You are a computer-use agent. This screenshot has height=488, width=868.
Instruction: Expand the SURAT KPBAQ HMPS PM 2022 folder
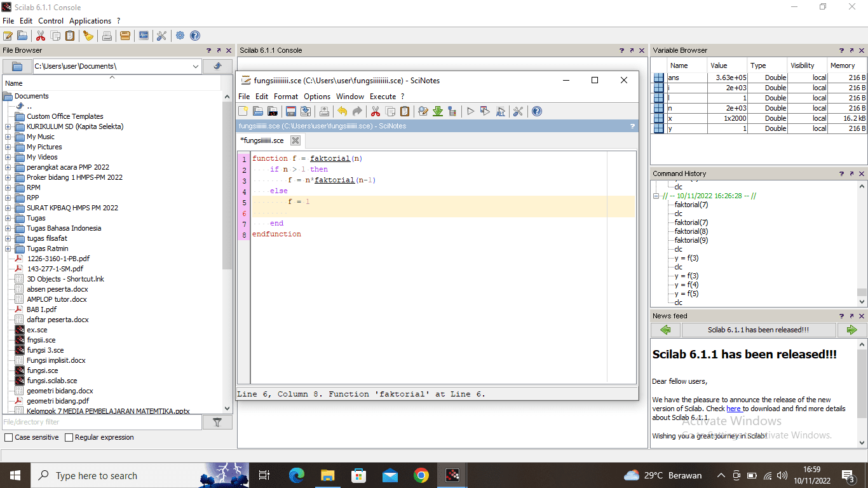coord(8,208)
